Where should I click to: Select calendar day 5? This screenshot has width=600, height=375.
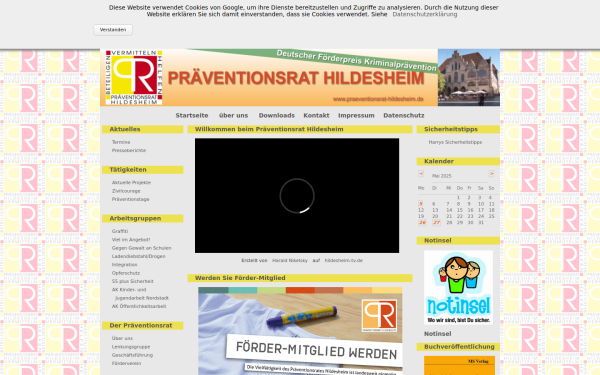tap(421, 204)
